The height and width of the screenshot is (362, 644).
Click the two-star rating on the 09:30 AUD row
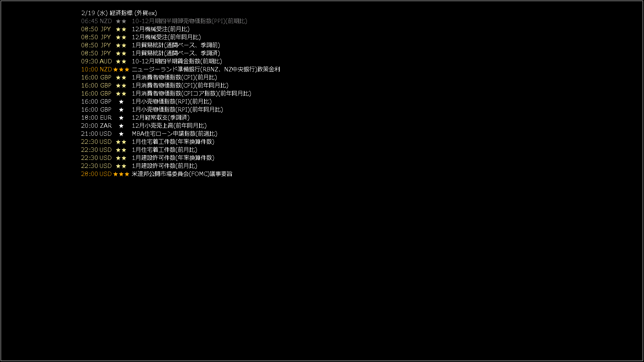tap(121, 61)
